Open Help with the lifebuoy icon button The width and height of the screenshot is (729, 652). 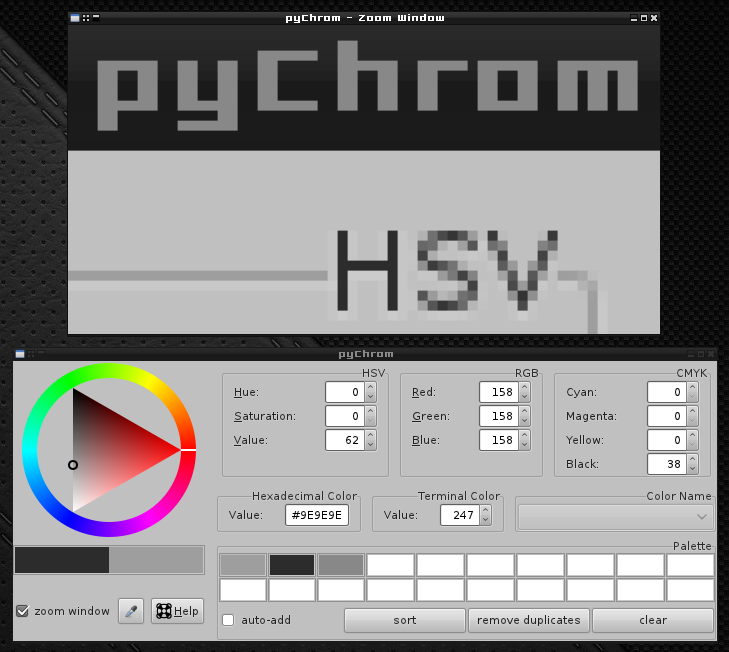[177, 611]
